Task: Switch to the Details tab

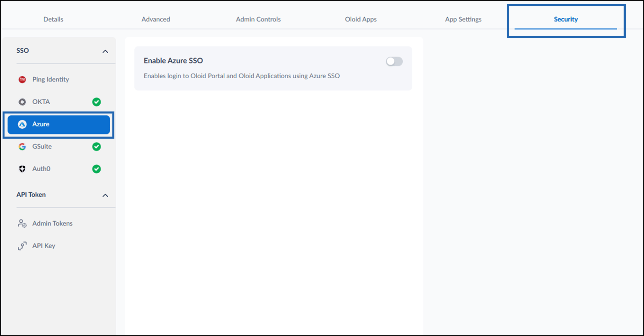Action: [x=53, y=19]
